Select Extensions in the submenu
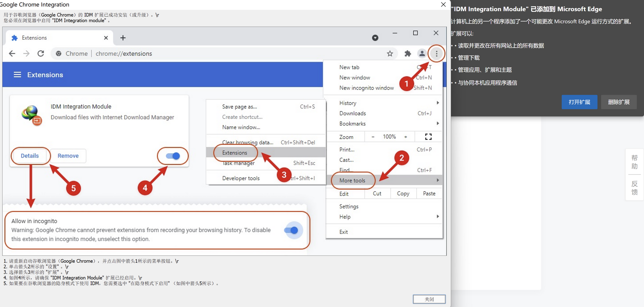Image resolution: width=644 pixels, height=307 pixels. click(x=235, y=153)
